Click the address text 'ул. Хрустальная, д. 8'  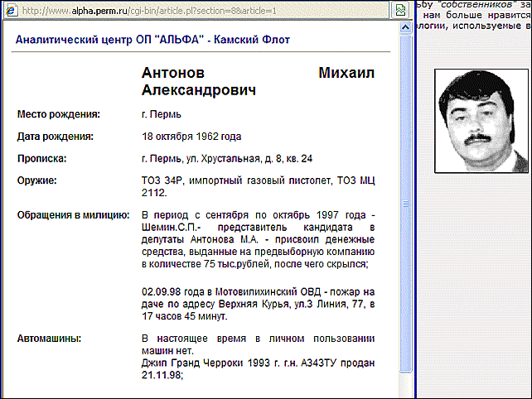(x=241, y=157)
